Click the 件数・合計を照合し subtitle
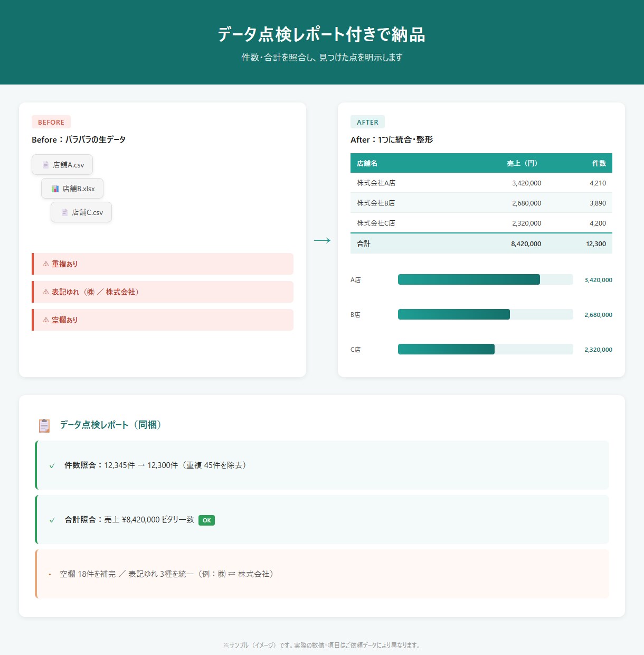This screenshot has width=644, height=655. 322,57
